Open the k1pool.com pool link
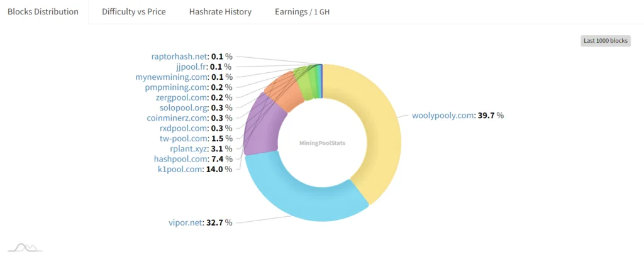The height and width of the screenshot is (257, 644). pyautogui.click(x=180, y=169)
